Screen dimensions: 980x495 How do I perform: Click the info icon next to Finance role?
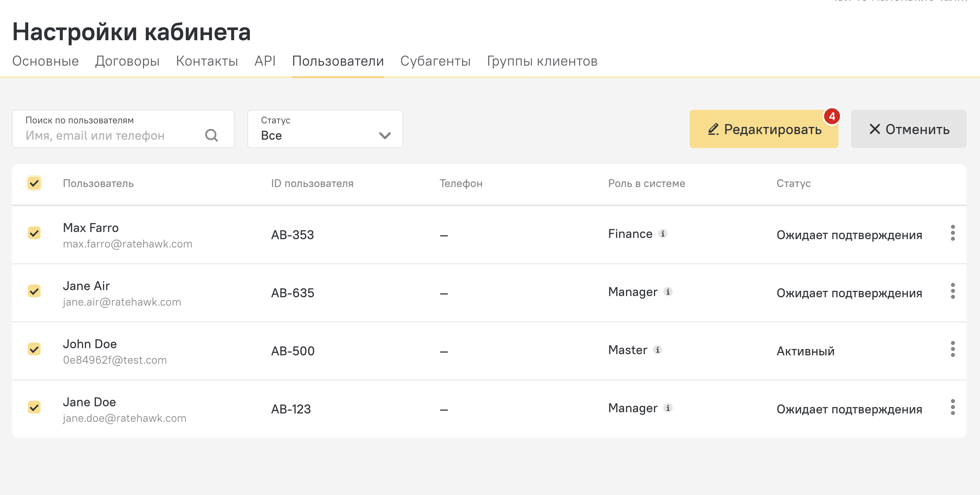tap(663, 234)
